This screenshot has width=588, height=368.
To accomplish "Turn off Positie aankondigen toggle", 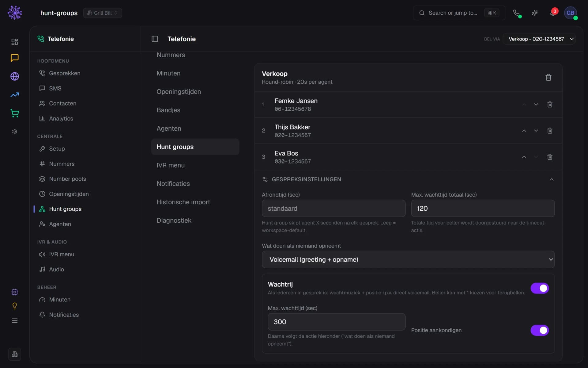I will pyautogui.click(x=540, y=330).
